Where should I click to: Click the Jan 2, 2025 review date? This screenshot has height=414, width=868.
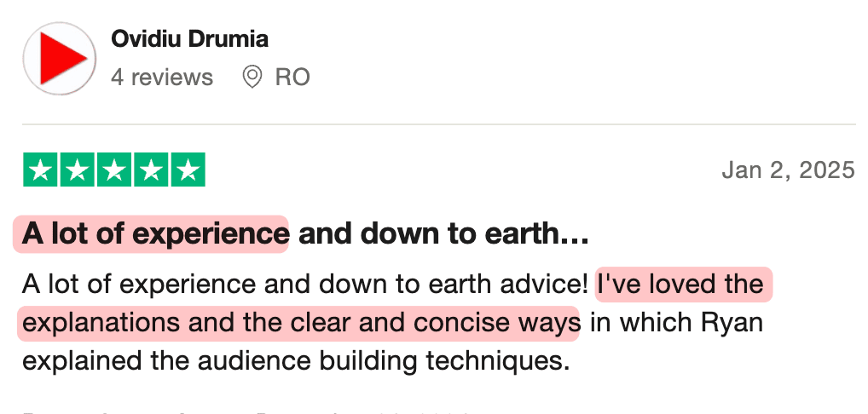pos(788,170)
